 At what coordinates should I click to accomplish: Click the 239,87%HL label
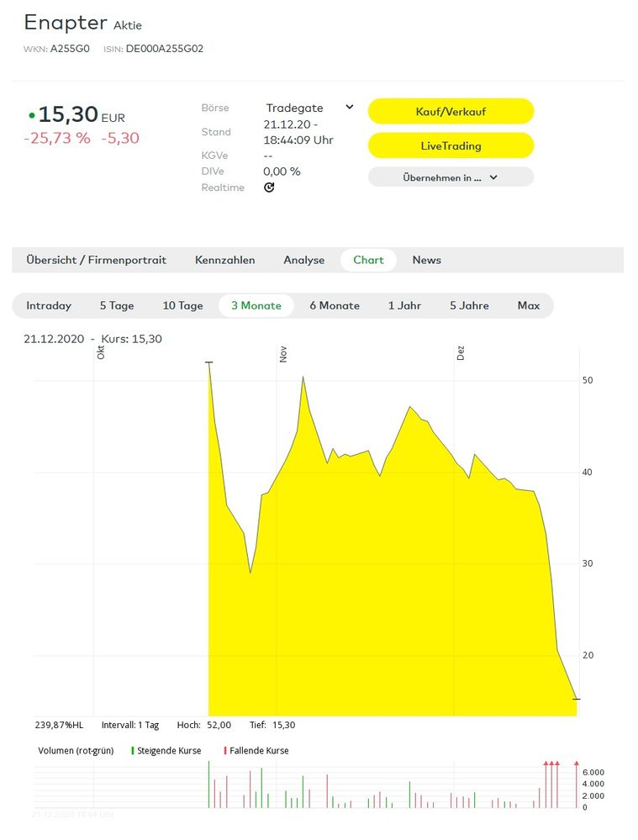[59, 725]
